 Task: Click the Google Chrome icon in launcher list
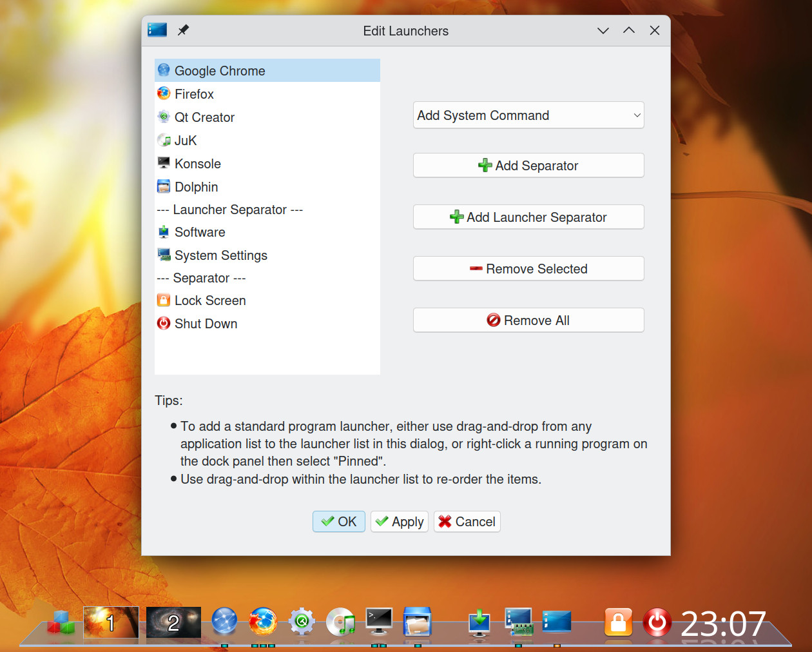coord(164,70)
